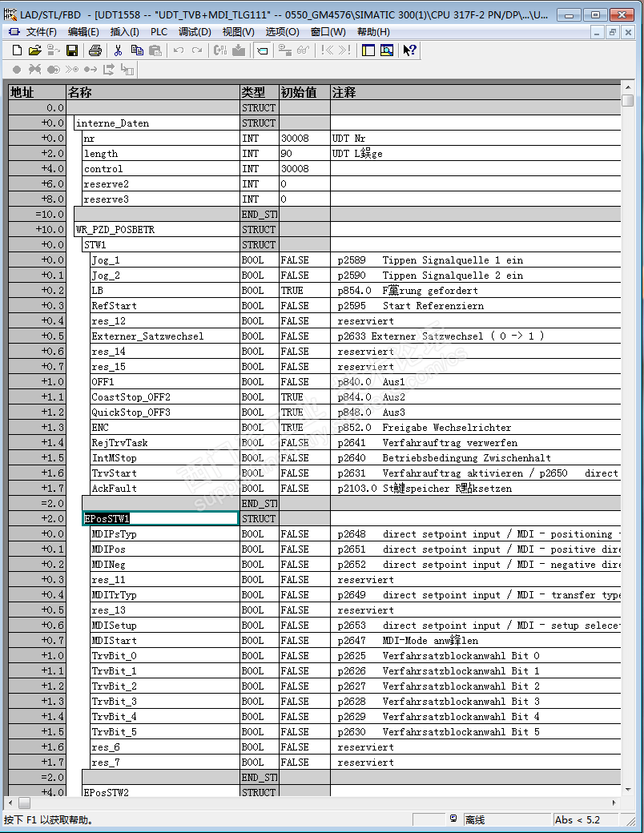
Task: Open the 插入(I) menu
Action: [124, 32]
